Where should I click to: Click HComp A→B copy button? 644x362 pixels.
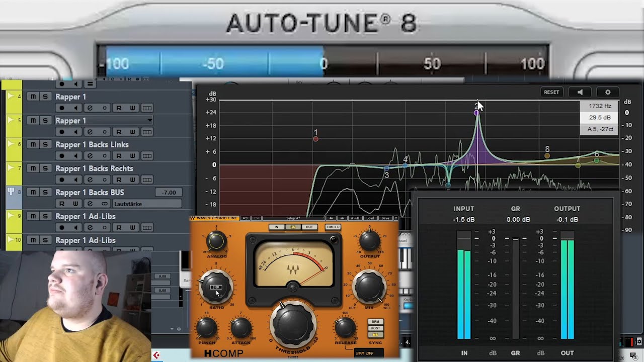355,218
